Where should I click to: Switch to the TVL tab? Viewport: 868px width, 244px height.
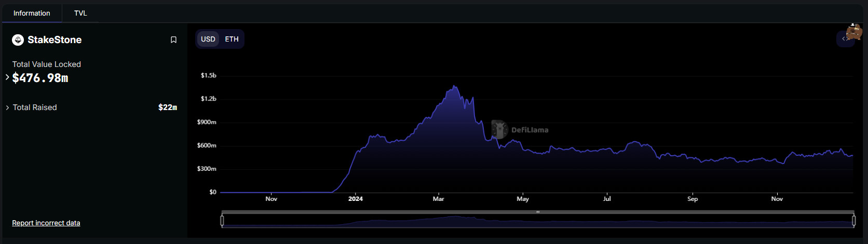(x=80, y=13)
